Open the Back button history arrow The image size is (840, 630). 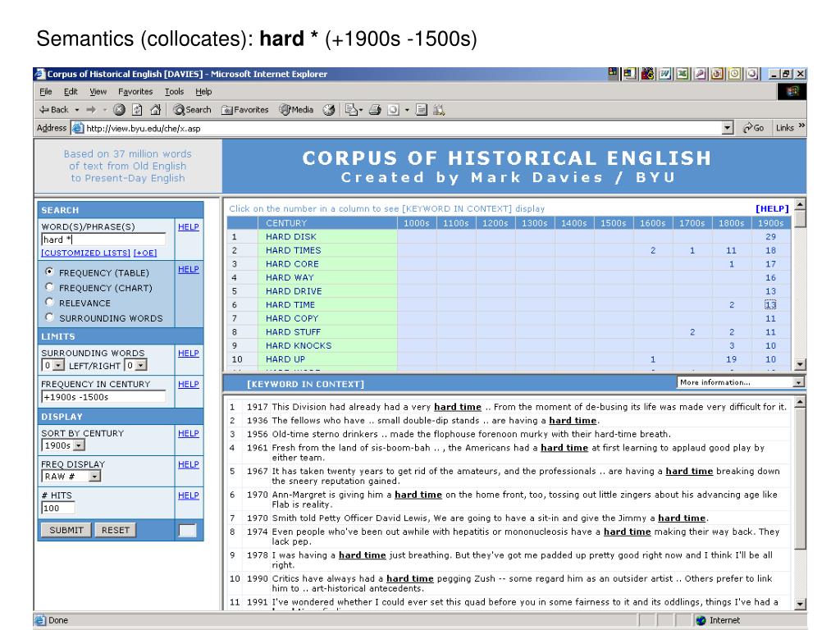[x=77, y=110]
